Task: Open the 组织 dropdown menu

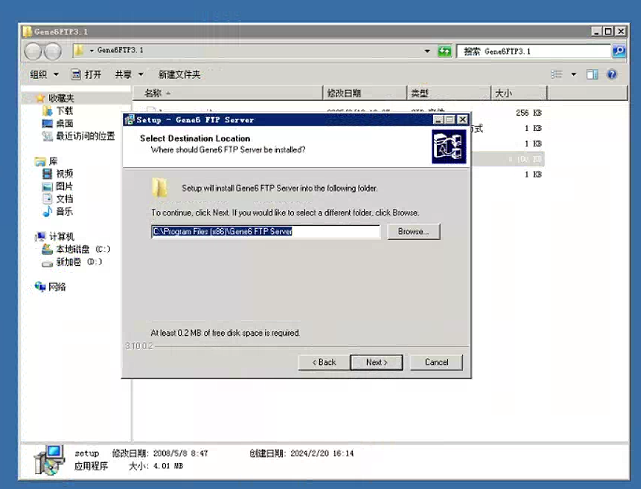Action: pyautogui.click(x=43, y=74)
